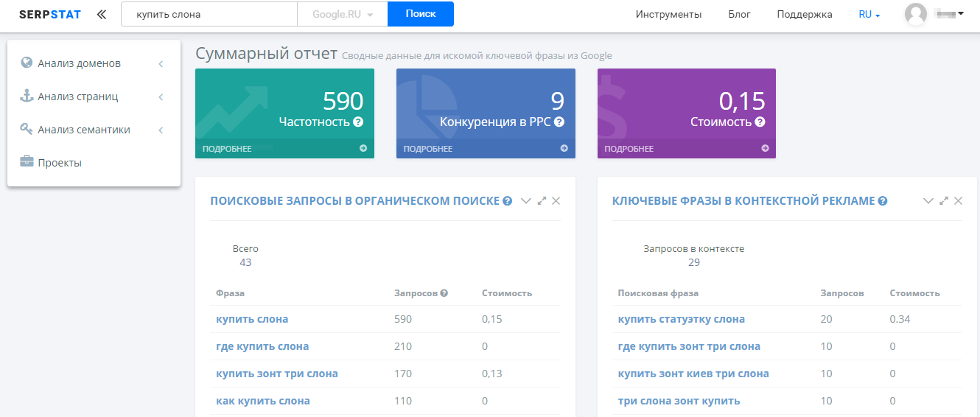
Task: Expand organic search queries panel to fullscreen
Action: [542, 201]
